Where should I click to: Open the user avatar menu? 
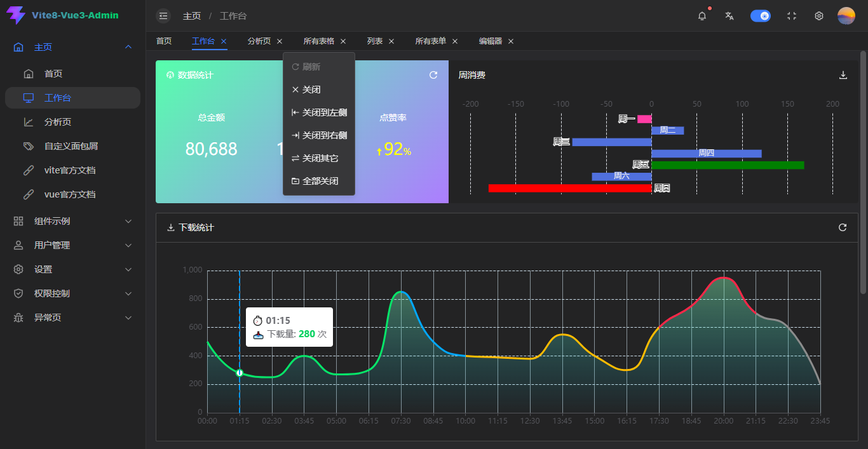846,16
